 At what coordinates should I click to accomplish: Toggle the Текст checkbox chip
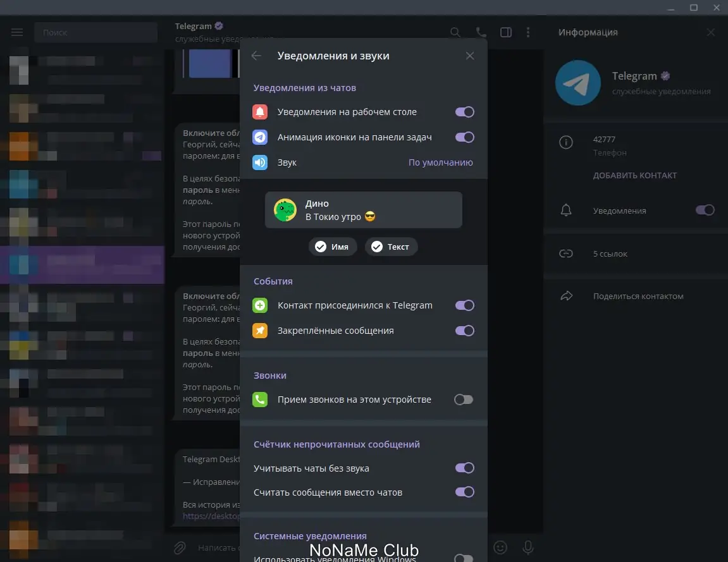tap(391, 247)
